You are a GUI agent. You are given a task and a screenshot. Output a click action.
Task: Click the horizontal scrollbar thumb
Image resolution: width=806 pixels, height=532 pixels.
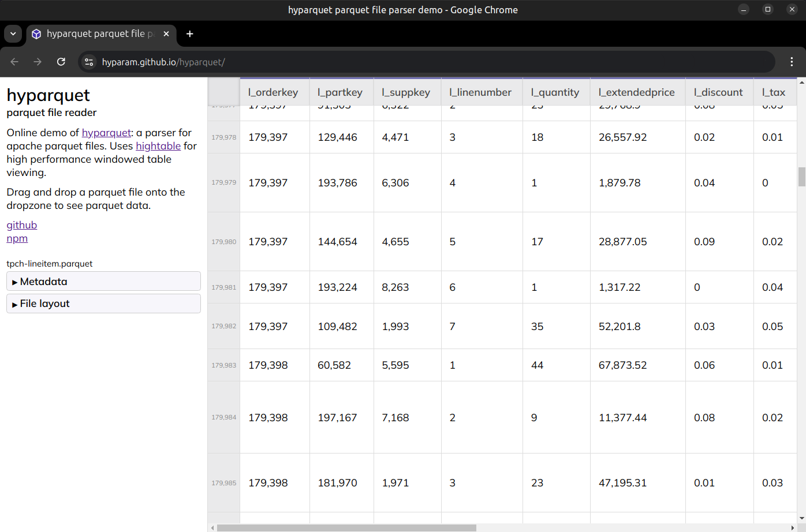coord(346,527)
